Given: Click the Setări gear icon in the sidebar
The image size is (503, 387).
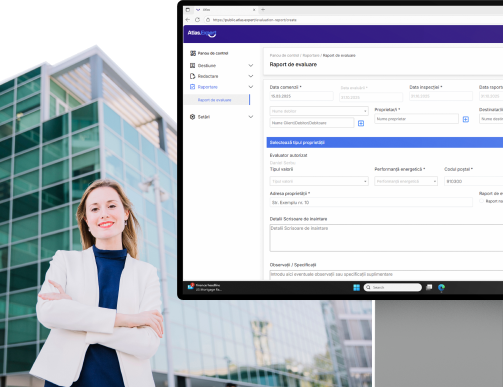Looking at the screenshot, I should point(192,117).
